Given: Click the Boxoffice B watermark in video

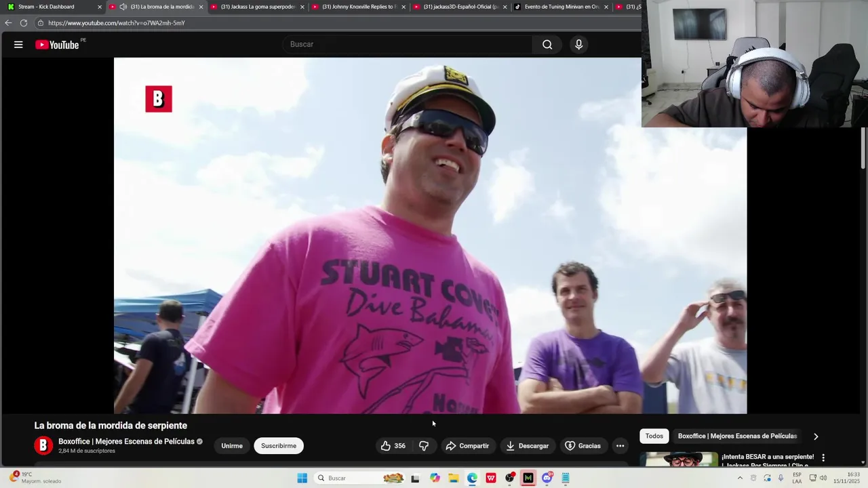Looking at the screenshot, I should 159,99.
